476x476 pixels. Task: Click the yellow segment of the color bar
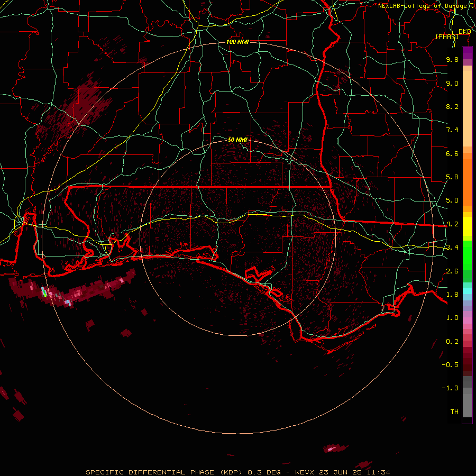[x=467, y=226]
